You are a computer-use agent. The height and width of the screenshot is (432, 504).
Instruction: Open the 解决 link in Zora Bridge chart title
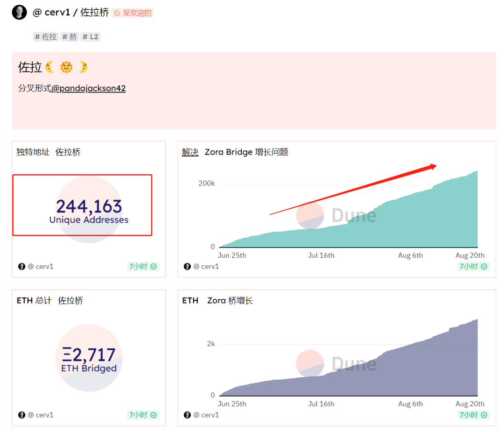pos(190,152)
